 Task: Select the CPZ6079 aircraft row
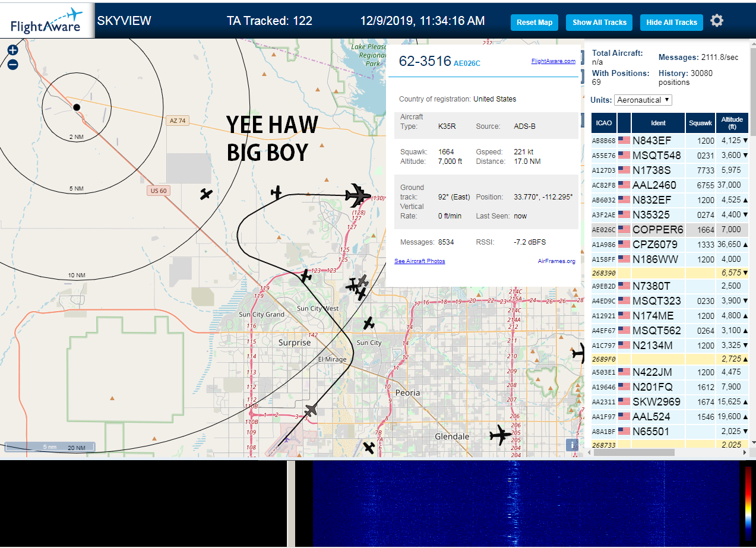(x=670, y=245)
